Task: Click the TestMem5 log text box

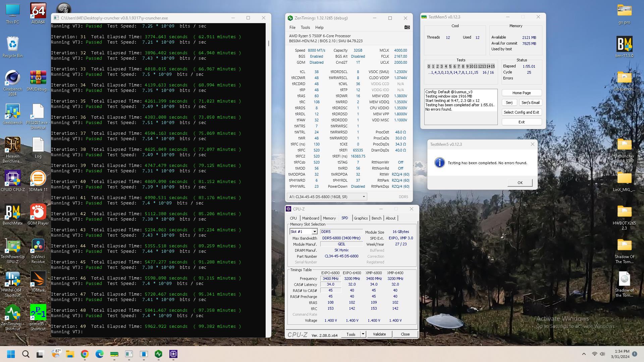Action: (x=461, y=107)
